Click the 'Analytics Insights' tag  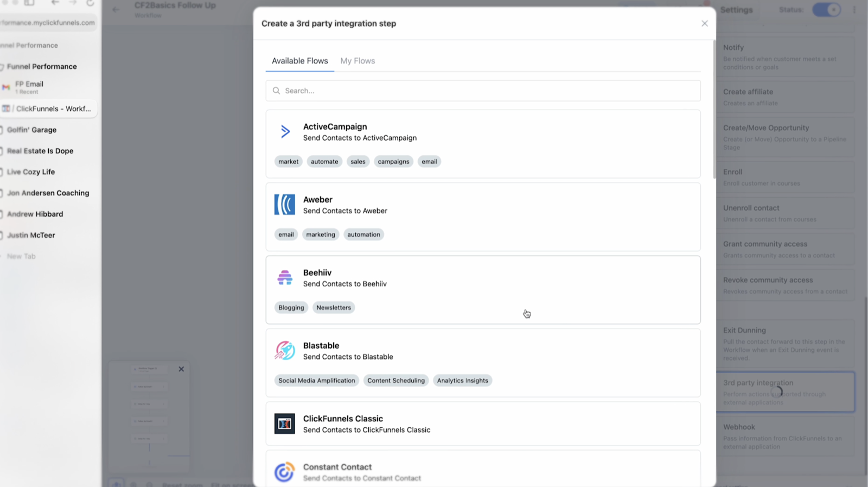(463, 381)
